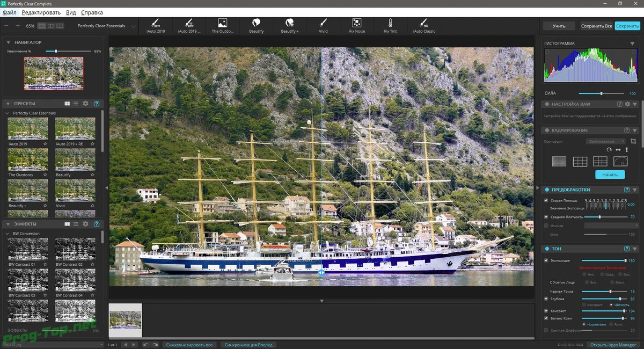Apply the Beautify toolbar preset
644x349 pixels.
click(257, 26)
